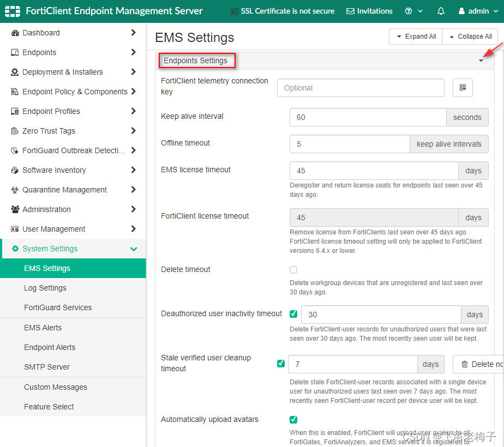Collapse Endpoints Settings section caret
The image size is (504, 447).
click(x=481, y=61)
